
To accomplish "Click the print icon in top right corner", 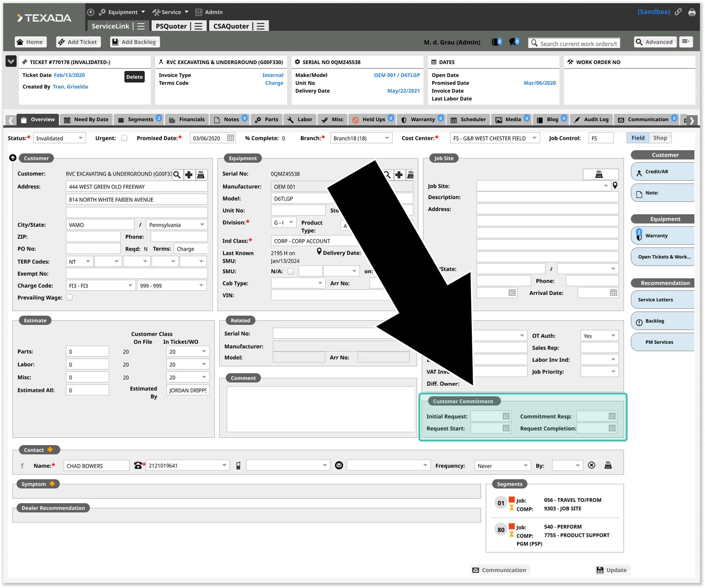I will coord(692,12).
